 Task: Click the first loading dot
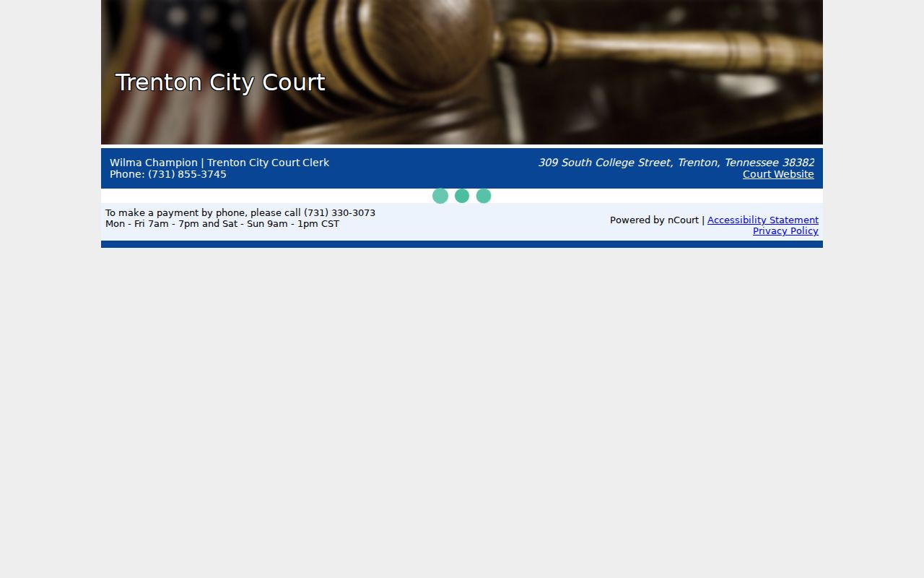(x=440, y=196)
